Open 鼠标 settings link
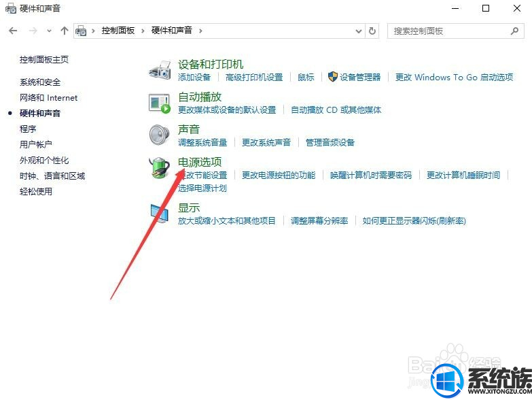The height and width of the screenshot is (400, 532). (306, 77)
